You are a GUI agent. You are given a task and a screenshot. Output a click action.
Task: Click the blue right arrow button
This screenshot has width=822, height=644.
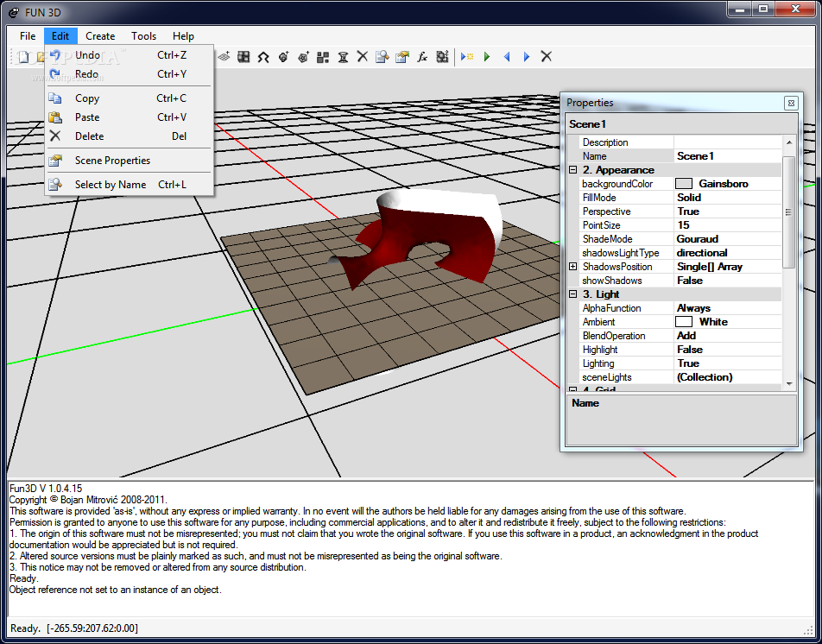(527, 57)
